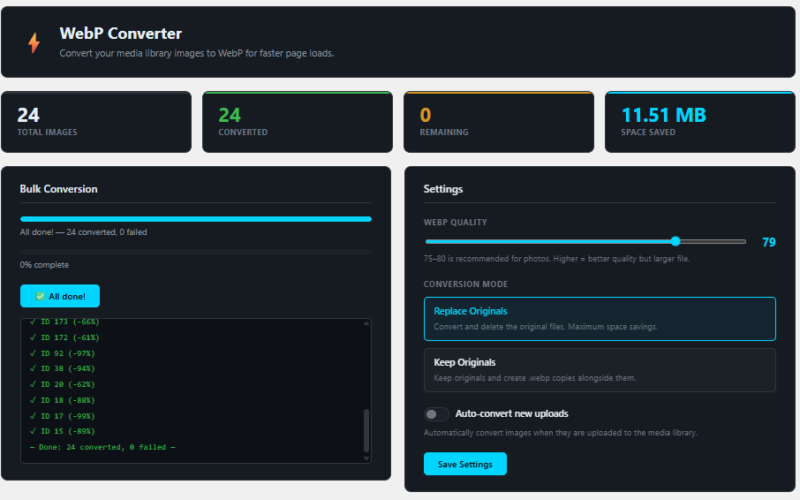The height and width of the screenshot is (500, 800).
Task: Click the 0% complete label
Action: (44, 265)
